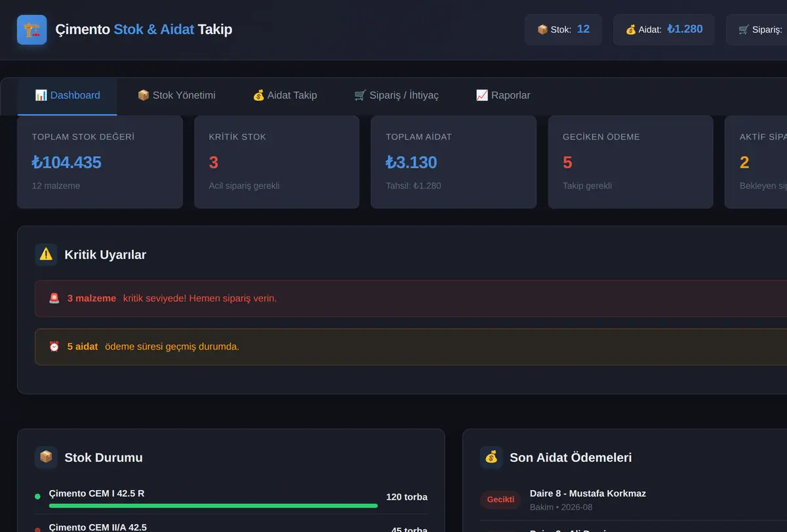Click the 120 torba quantity

click(x=407, y=497)
